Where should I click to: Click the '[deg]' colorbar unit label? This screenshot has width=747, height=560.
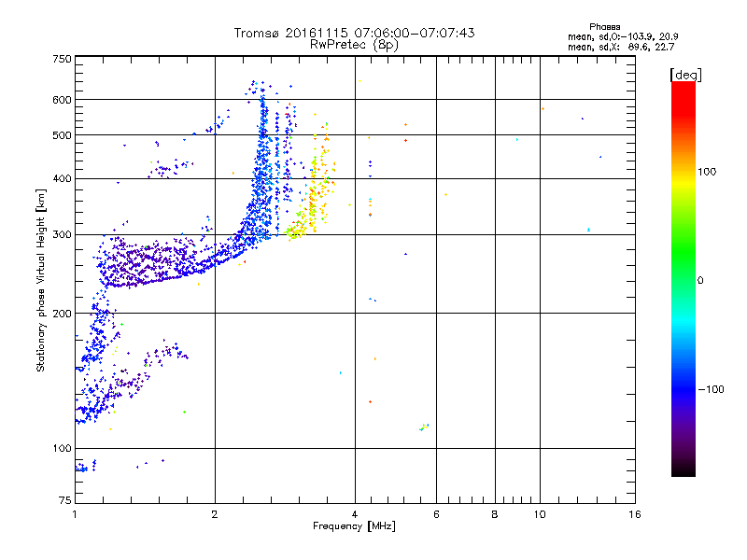pyautogui.click(x=685, y=75)
